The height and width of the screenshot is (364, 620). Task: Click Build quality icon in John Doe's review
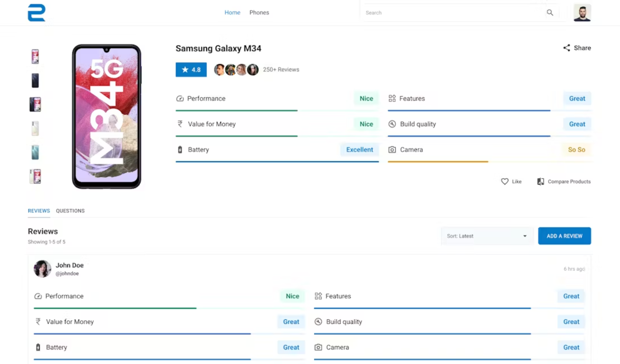(318, 322)
